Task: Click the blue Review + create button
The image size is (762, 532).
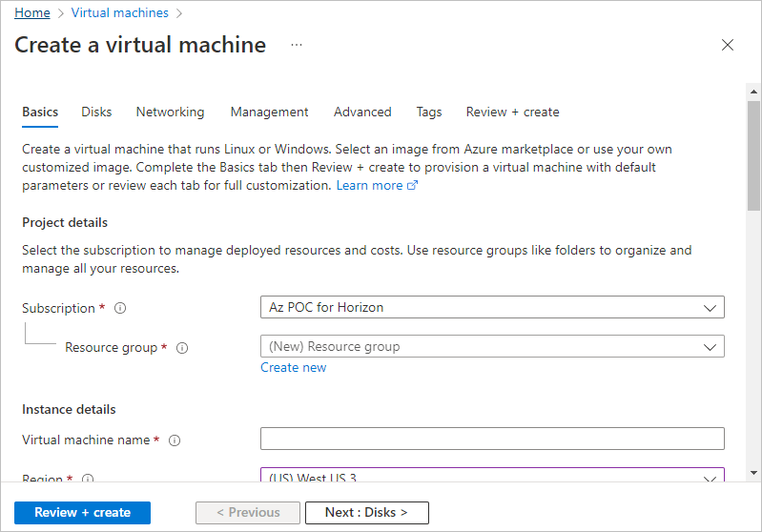Action: pyautogui.click(x=83, y=513)
